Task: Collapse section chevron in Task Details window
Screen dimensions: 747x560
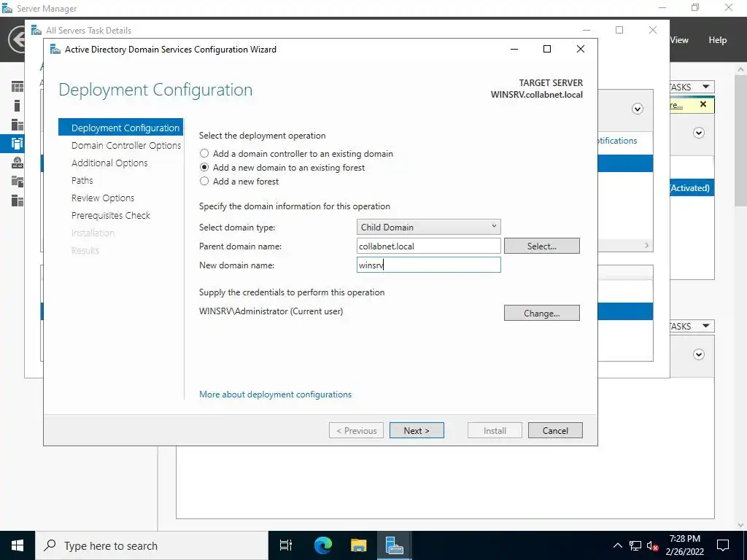Action: (638, 109)
